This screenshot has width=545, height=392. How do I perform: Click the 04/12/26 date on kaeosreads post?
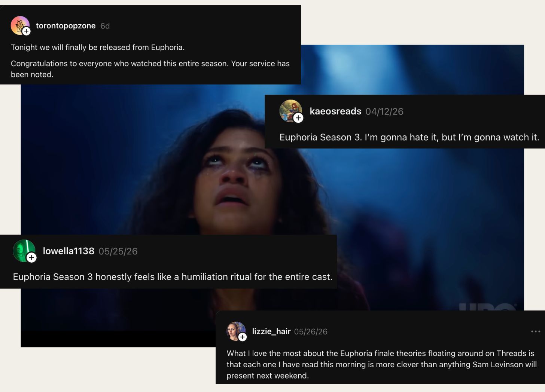384,111
